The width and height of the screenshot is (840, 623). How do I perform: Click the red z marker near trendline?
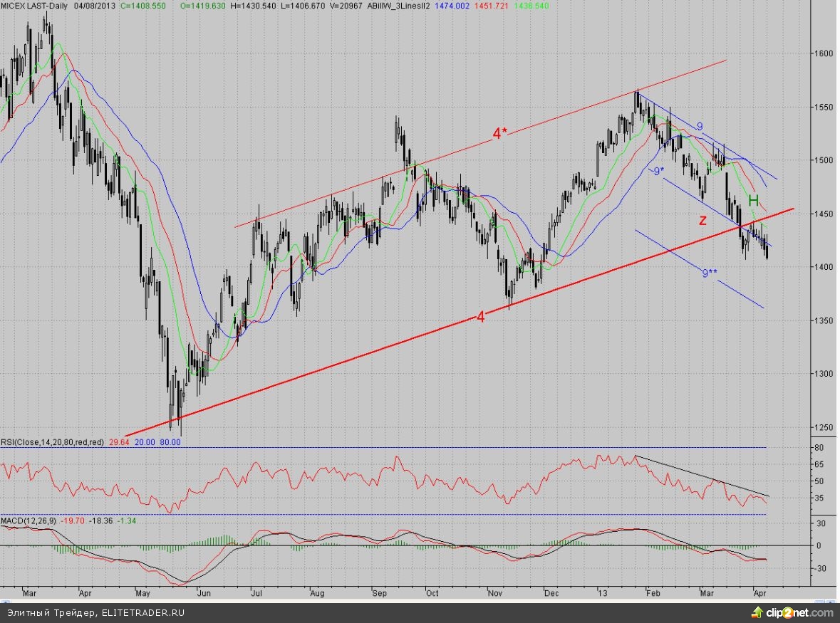tap(702, 220)
